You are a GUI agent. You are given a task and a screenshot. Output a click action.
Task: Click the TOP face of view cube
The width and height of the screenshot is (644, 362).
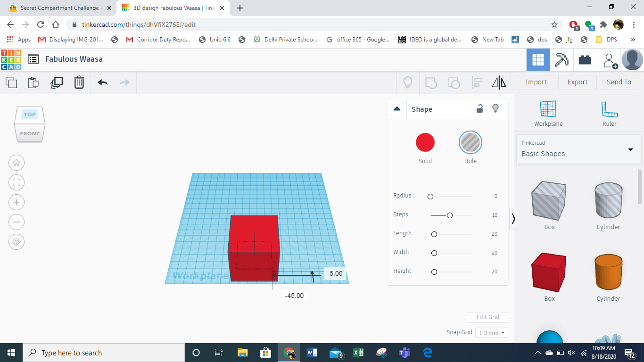[30, 115]
